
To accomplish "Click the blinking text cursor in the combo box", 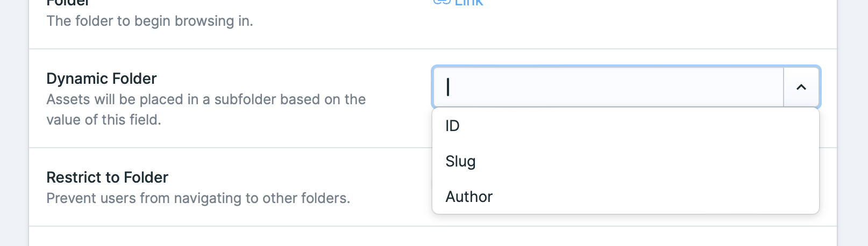I will pos(448,87).
